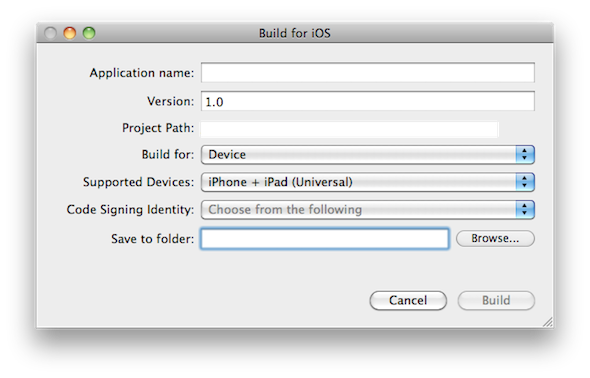This screenshot has height=378, width=590.
Task: Click arrows icon on Choose from the following
Action: pos(525,209)
